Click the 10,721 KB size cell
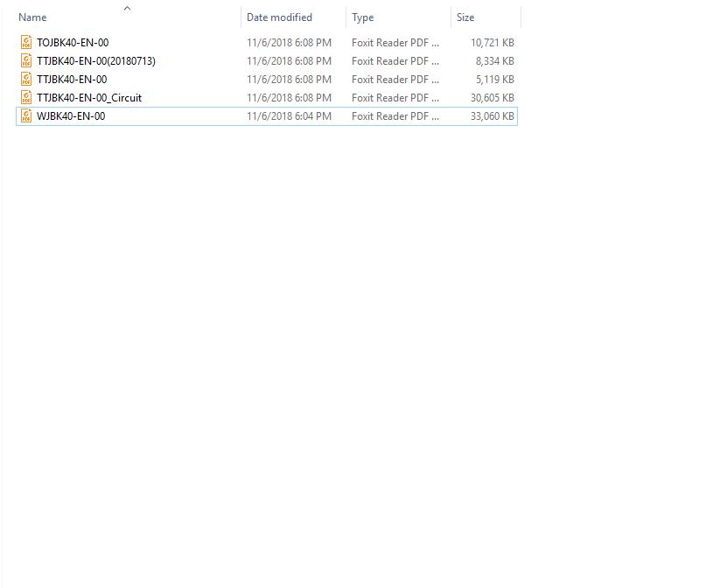The image size is (706, 588). coord(493,42)
